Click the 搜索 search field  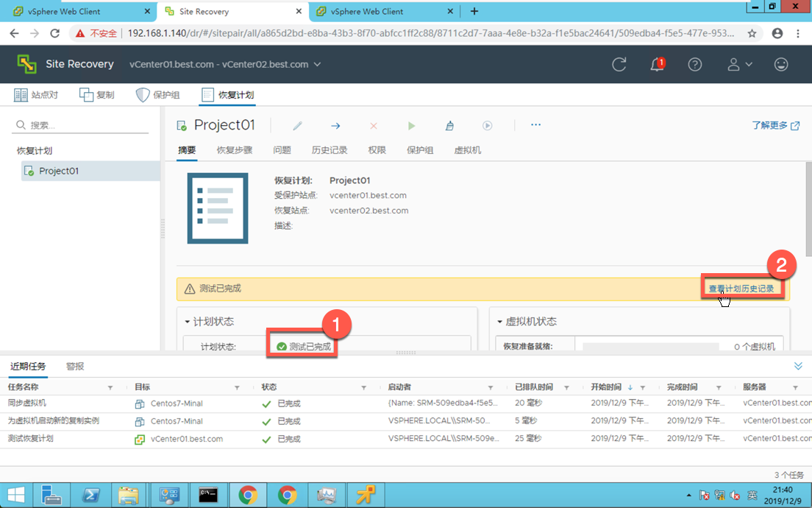(x=82, y=125)
